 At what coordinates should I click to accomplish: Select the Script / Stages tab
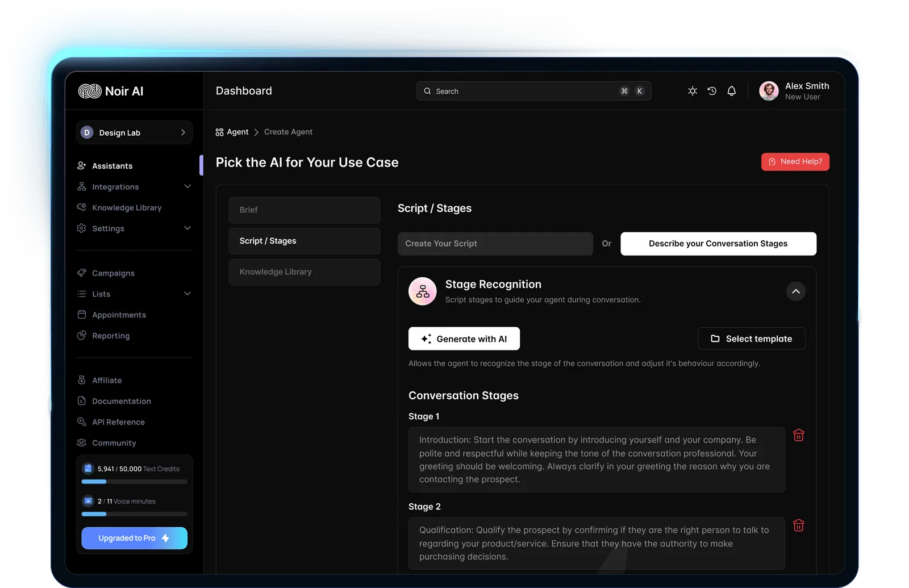click(304, 241)
